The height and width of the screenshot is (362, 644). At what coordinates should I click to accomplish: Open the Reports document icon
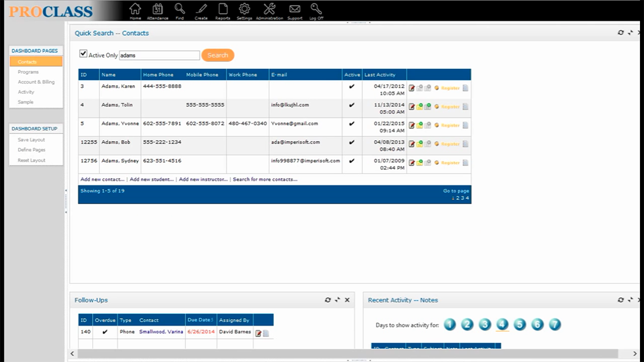(222, 11)
